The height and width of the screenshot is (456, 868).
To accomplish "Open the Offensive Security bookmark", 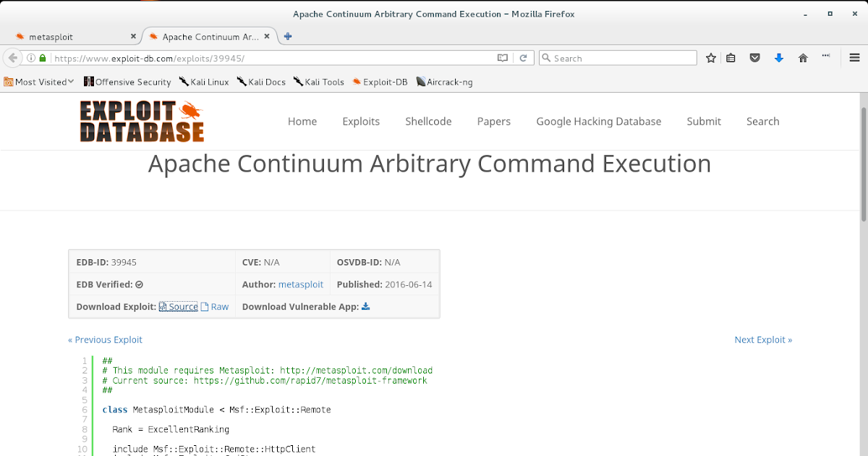I will click(x=127, y=82).
